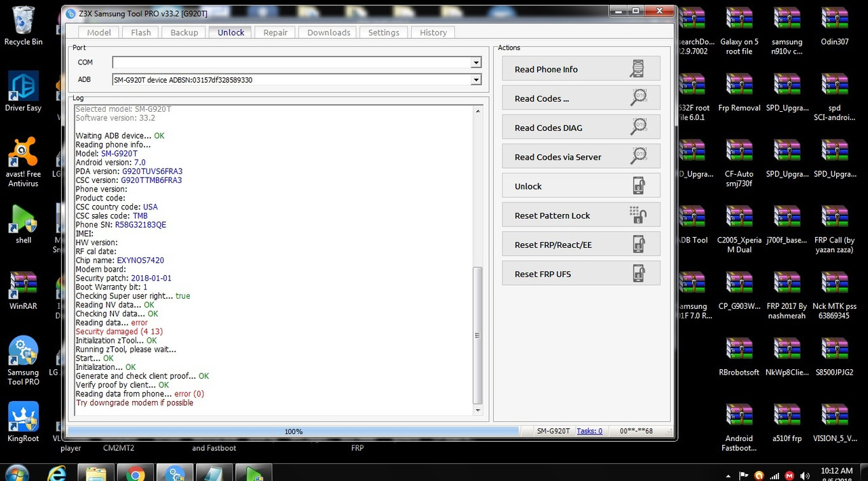Open the spd SCI-android archive
This screenshot has height=481, width=868.
pos(834,97)
